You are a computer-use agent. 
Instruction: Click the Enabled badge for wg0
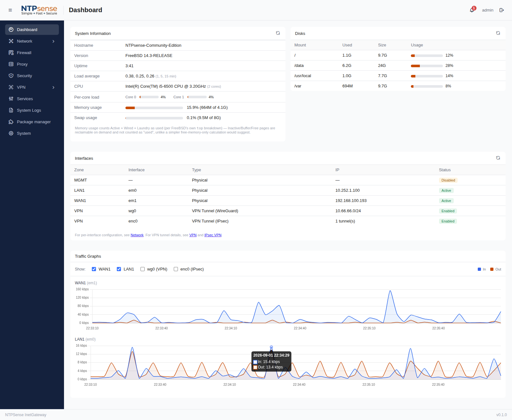(448, 211)
